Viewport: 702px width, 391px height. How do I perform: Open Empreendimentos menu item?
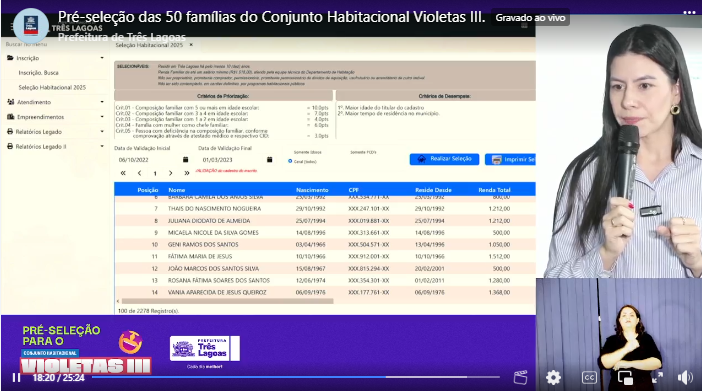(35, 117)
